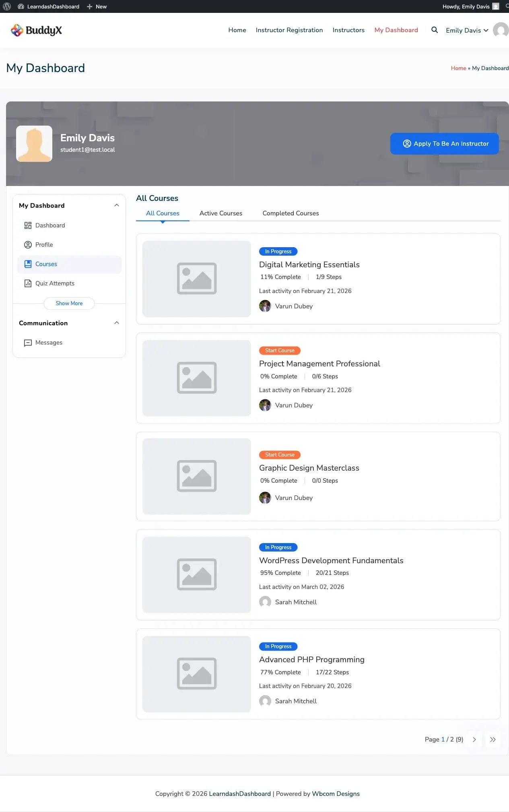Open Digital Marketing Essentials course title
Screen dimensions: 509x812
(309, 264)
